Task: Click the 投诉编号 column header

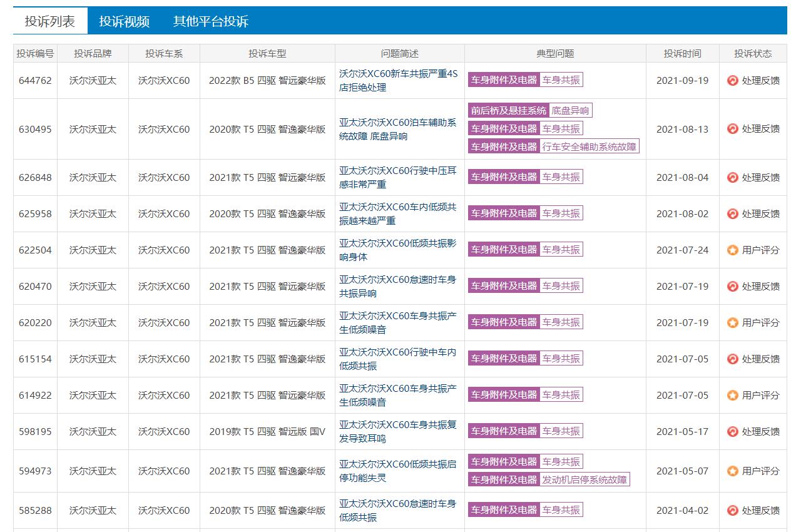Action: (x=34, y=53)
